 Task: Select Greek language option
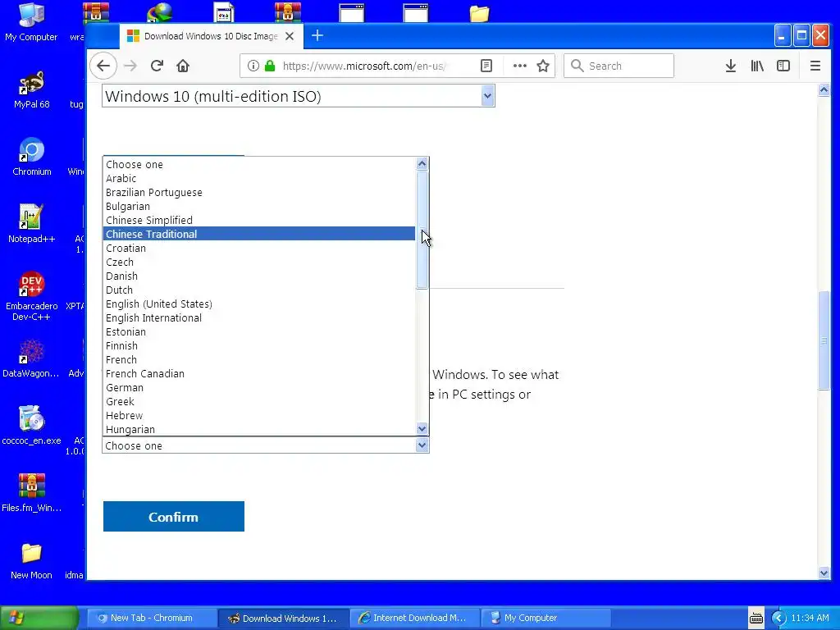(x=258, y=401)
